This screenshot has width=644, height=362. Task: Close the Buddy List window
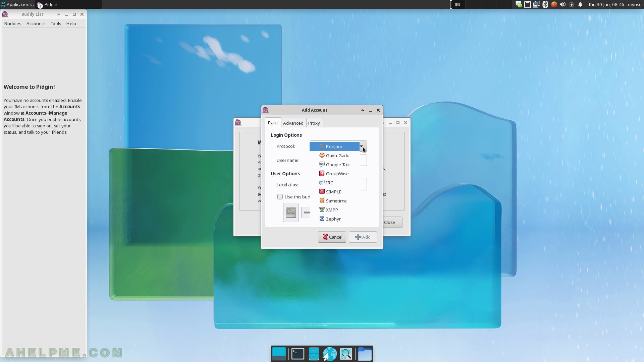pyautogui.click(x=82, y=14)
